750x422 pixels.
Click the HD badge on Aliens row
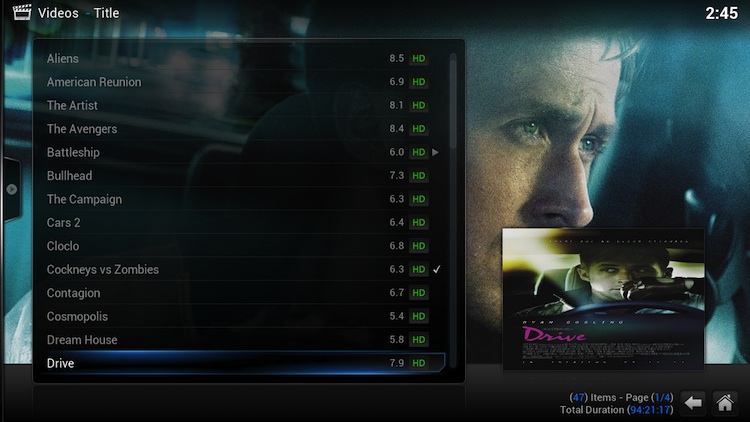click(419, 58)
